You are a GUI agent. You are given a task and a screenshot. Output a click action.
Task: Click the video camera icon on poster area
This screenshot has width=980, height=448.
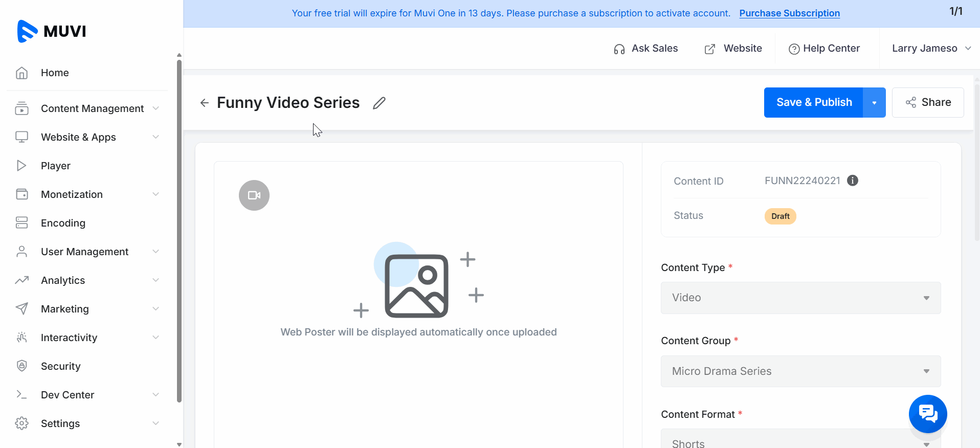click(254, 195)
